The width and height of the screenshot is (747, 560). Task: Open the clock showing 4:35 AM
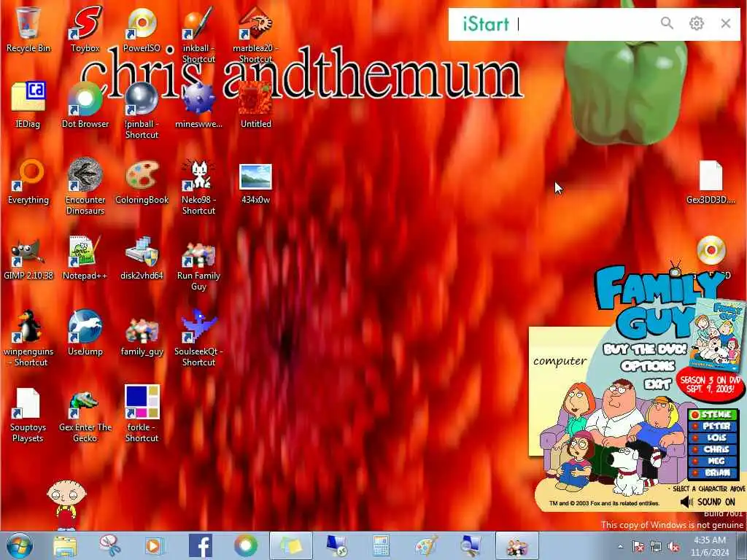tap(710, 546)
